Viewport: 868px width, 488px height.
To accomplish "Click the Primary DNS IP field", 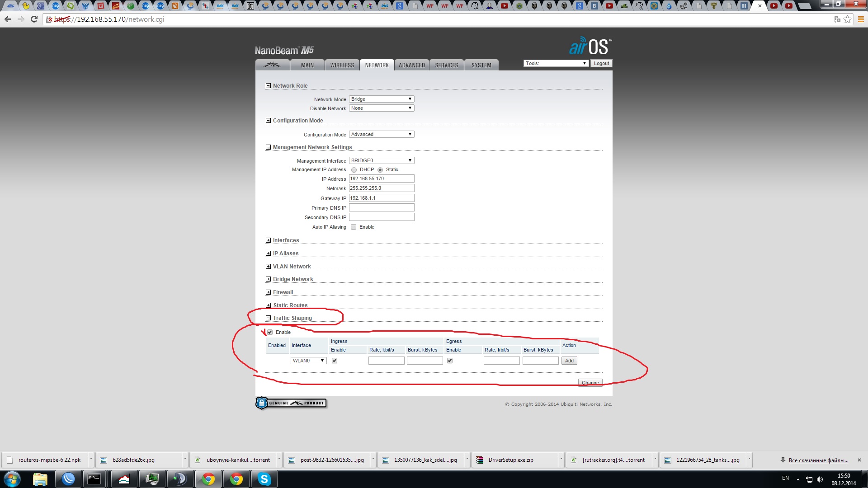I will tap(382, 208).
